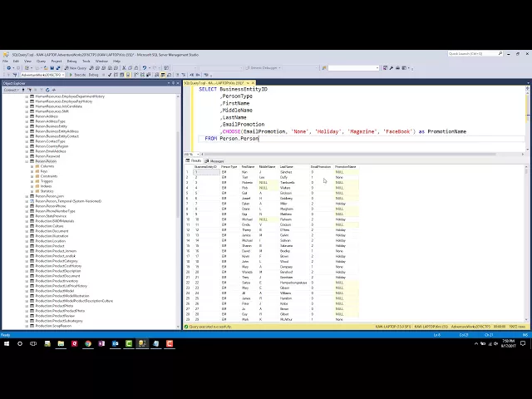532x399 pixels.
Task: Click the Task View taskbar icon
Action: 33,343
